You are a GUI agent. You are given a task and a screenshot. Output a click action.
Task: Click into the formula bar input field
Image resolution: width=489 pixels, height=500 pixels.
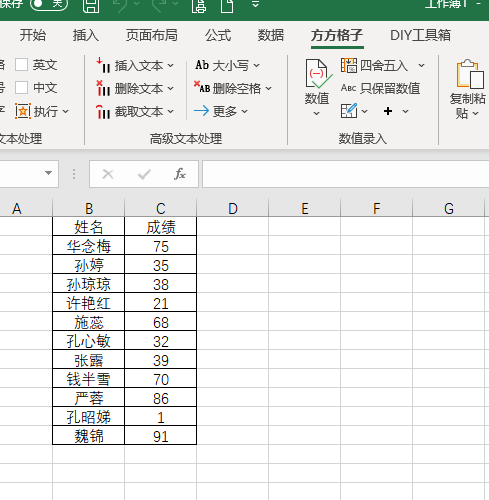(346, 174)
